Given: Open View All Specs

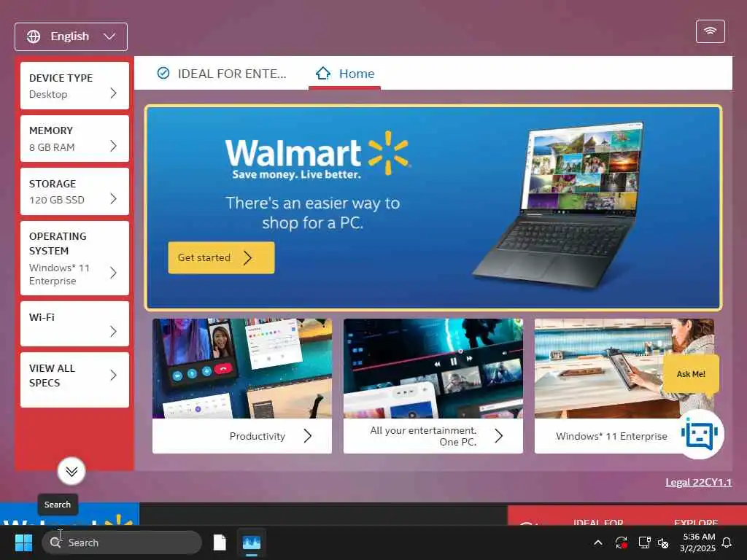Looking at the screenshot, I should click(x=74, y=380).
